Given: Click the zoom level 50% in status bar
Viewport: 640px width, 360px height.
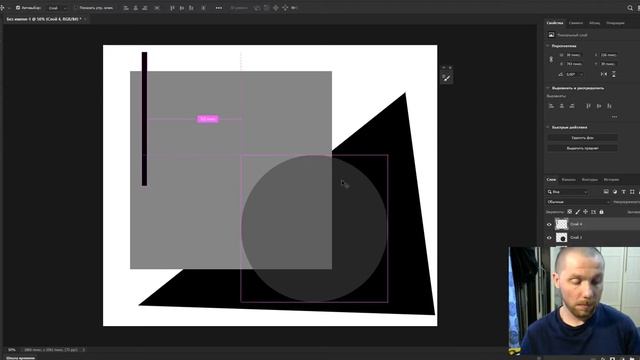Looking at the screenshot, I should point(12,350).
